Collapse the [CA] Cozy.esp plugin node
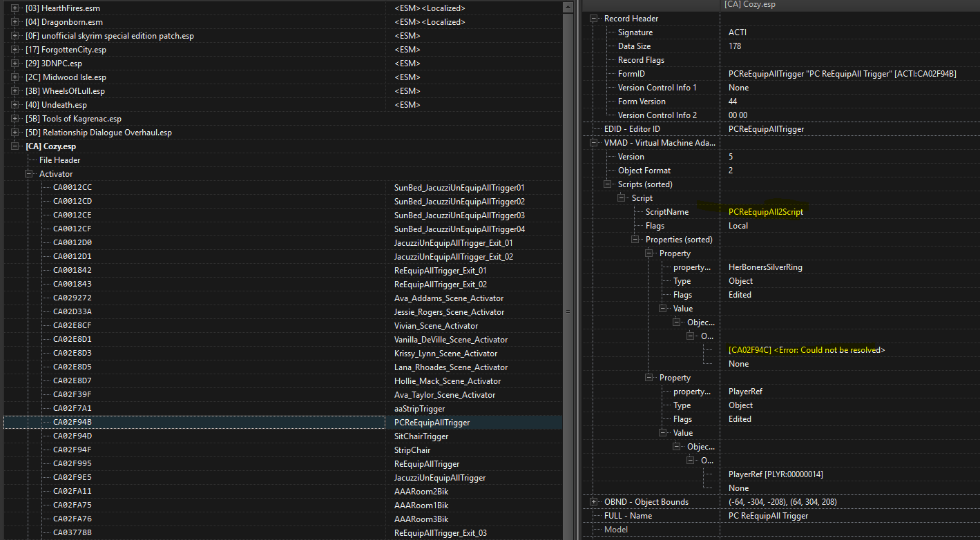 point(15,146)
